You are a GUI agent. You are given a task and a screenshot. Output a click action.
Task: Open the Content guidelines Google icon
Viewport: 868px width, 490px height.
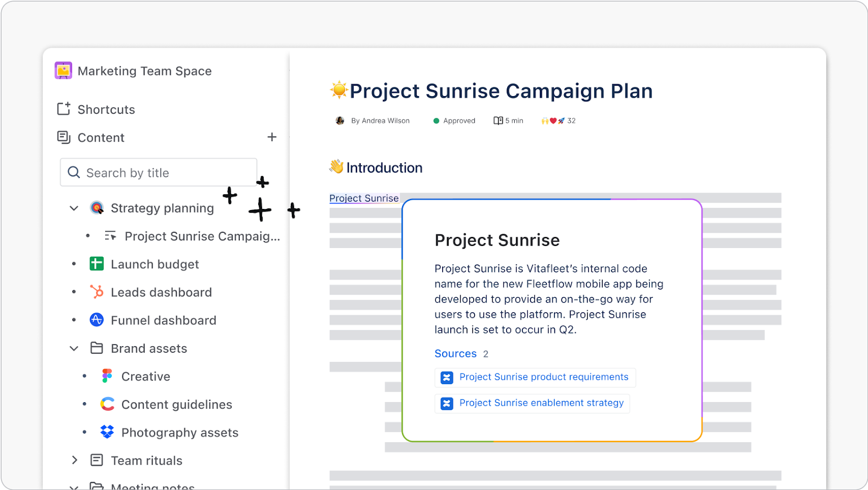[107, 404]
